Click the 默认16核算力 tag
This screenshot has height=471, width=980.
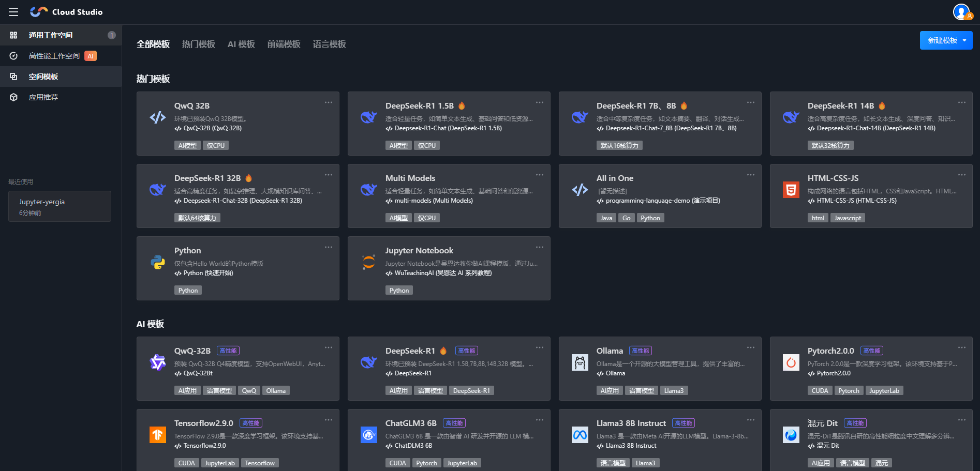pos(619,146)
